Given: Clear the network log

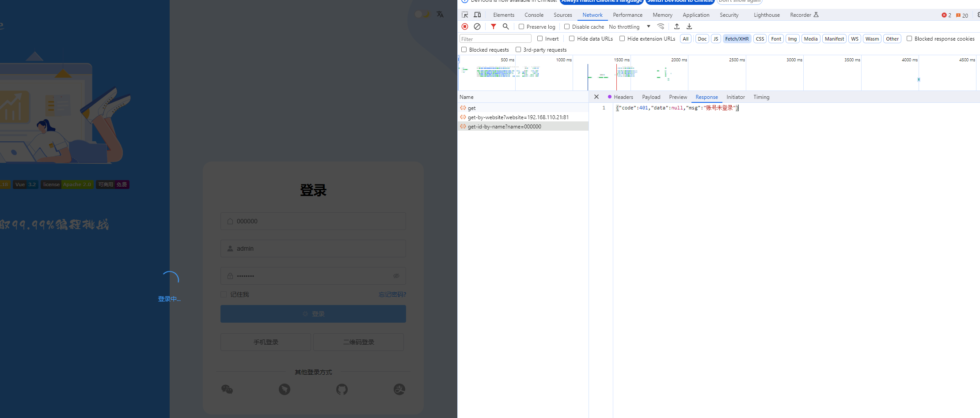Looking at the screenshot, I should 477,26.
